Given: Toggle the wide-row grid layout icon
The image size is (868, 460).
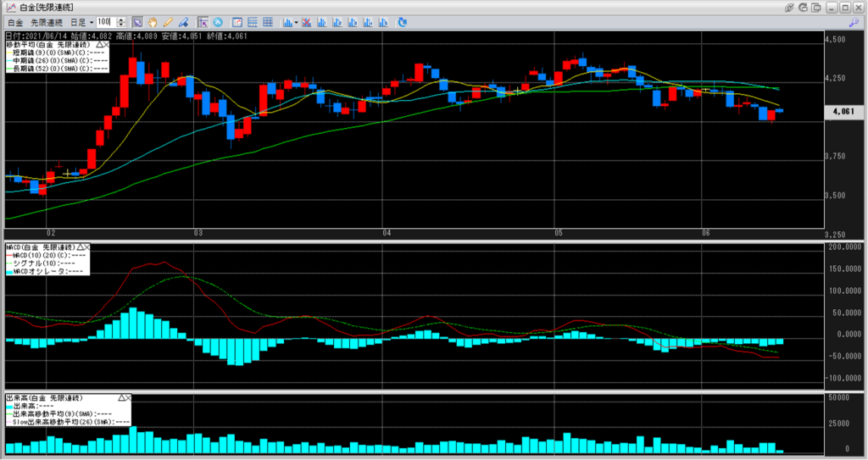Looking at the screenshot, I should (x=253, y=21).
